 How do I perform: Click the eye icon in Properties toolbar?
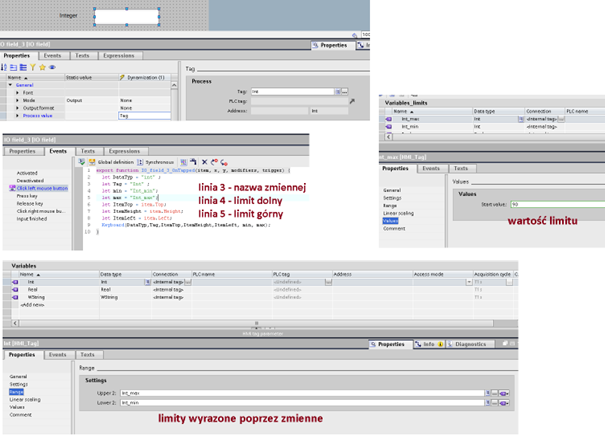click(52, 67)
